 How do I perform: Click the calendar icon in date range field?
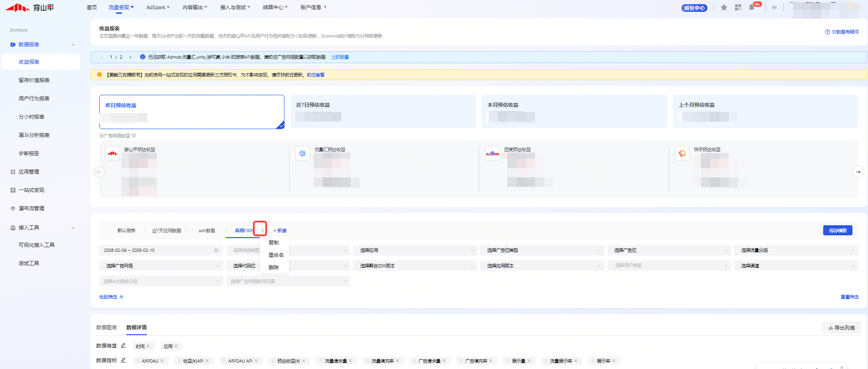pos(216,250)
